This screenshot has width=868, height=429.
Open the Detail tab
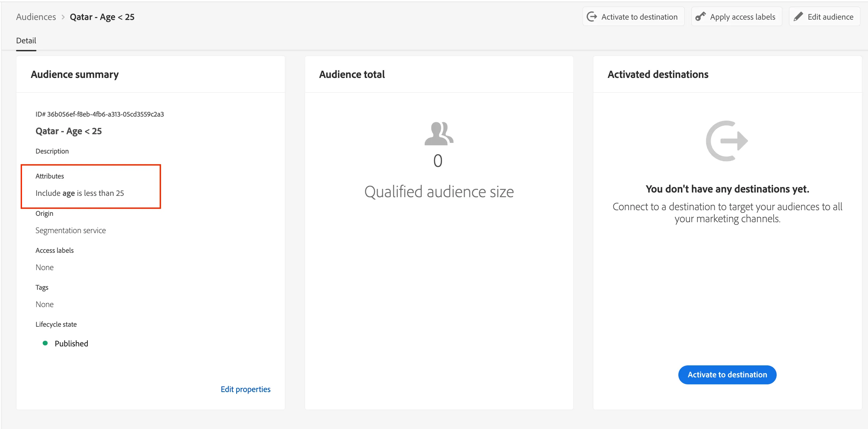(x=26, y=41)
